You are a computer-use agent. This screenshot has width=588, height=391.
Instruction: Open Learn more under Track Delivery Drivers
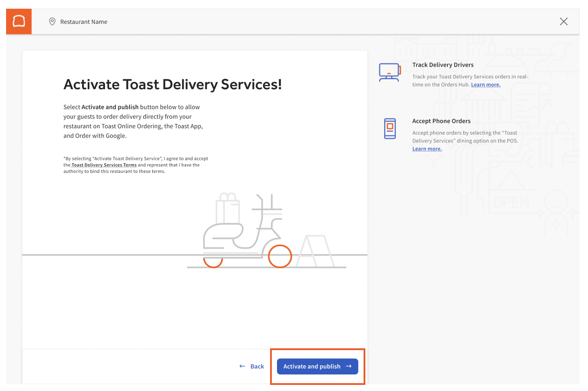click(485, 84)
